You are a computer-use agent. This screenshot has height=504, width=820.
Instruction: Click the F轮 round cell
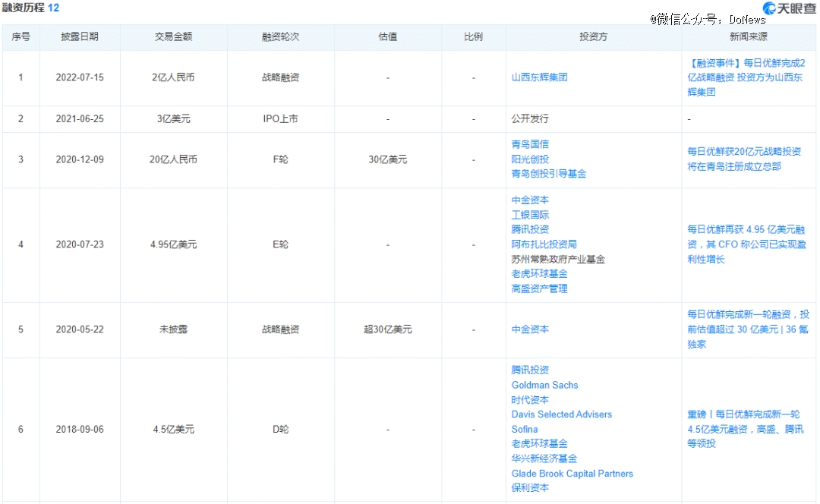tap(280, 159)
